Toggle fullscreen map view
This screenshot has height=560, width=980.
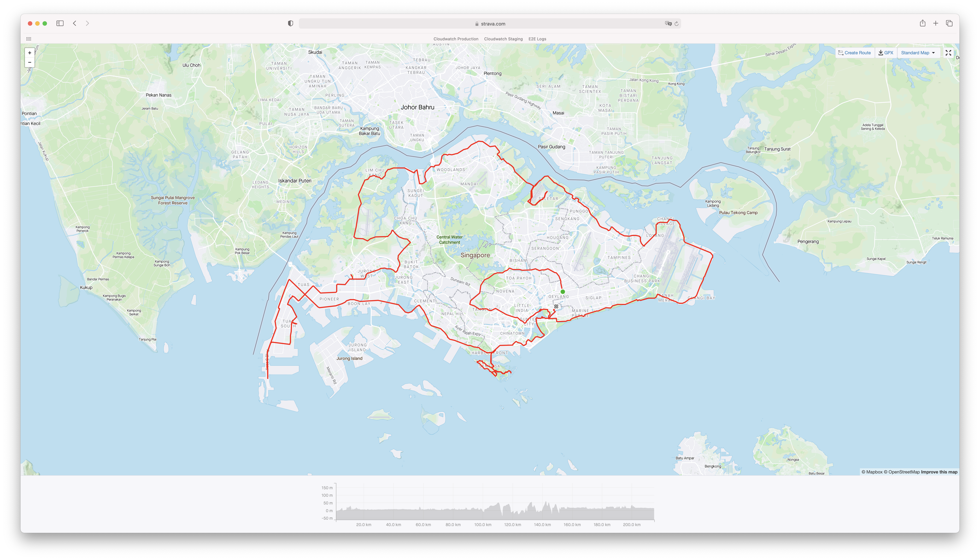948,53
